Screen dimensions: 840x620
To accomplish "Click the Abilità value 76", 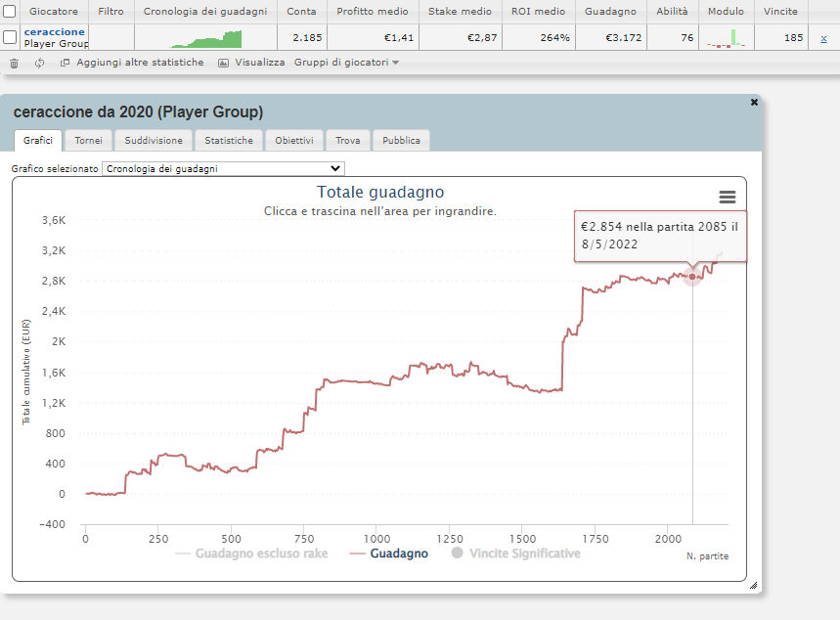I will pos(687,38).
